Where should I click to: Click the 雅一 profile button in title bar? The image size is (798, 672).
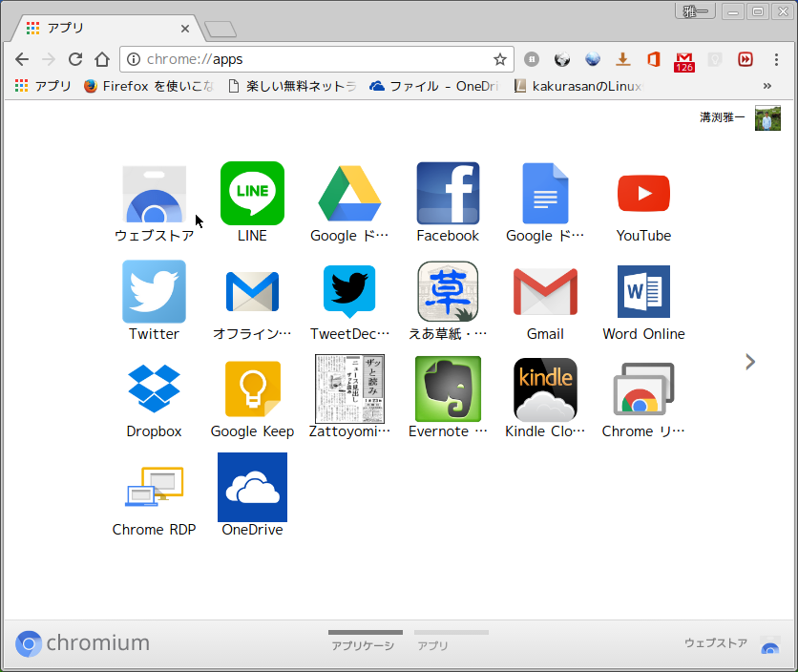[695, 11]
